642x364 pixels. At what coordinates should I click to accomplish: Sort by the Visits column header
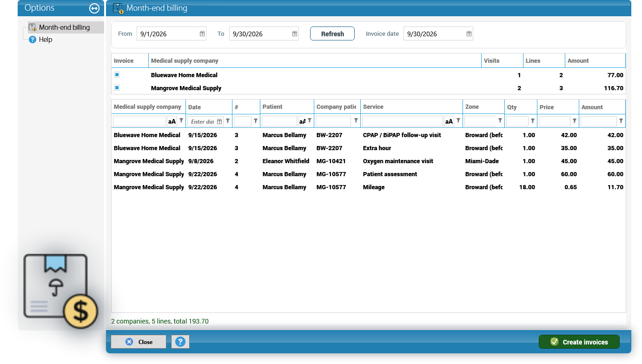click(502, 60)
